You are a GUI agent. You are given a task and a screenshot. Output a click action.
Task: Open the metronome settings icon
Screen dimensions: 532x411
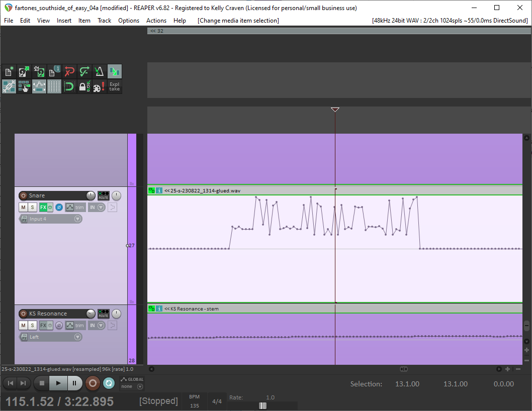[99, 71]
